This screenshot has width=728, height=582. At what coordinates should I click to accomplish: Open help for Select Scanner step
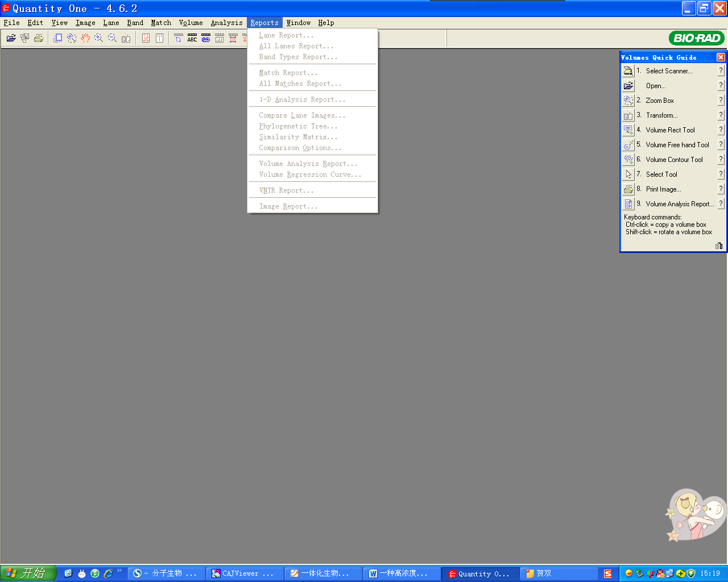721,71
